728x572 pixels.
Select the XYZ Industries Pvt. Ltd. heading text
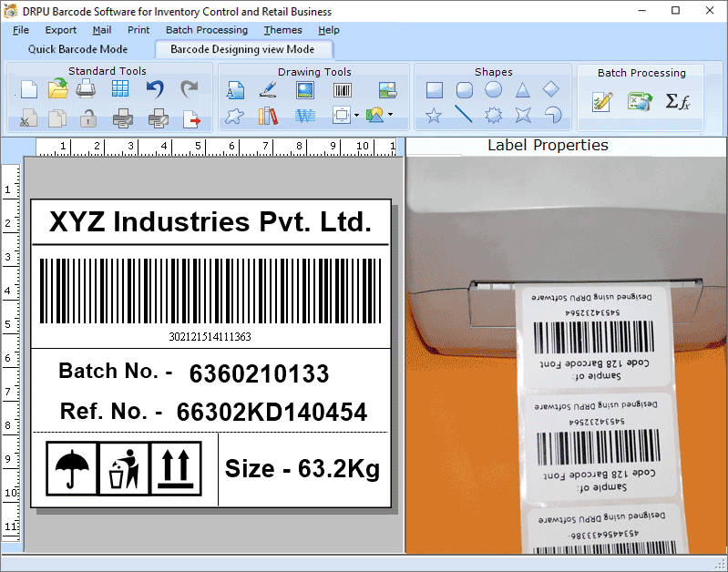[210, 222]
